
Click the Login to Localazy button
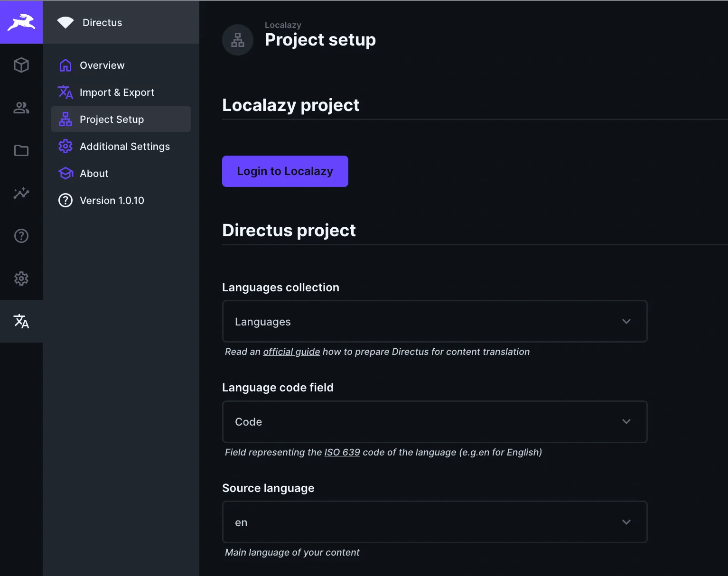point(285,171)
